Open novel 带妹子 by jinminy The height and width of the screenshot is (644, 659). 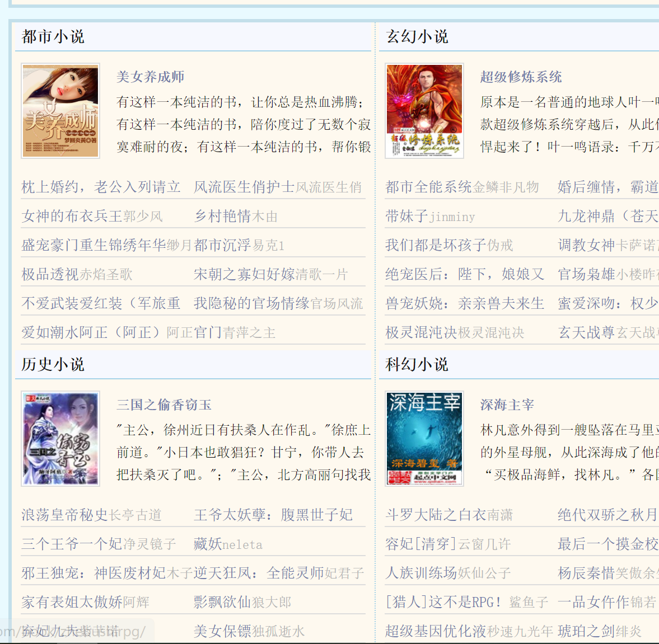pos(407,217)
